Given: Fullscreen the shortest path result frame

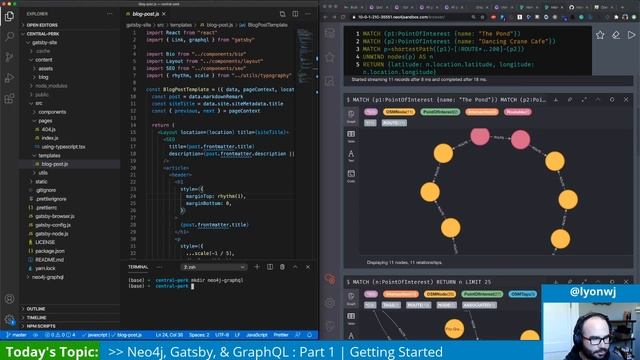Looking at the screenshot, I should [584, 100].
